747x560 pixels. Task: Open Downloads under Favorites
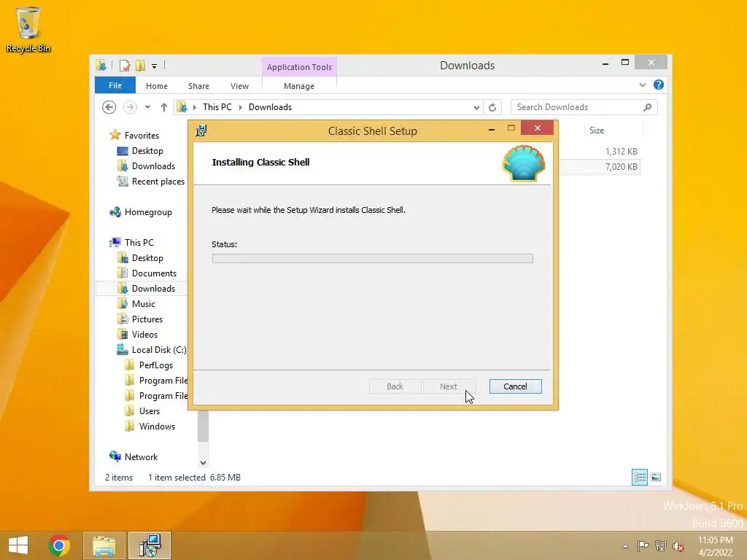[153, 166]
